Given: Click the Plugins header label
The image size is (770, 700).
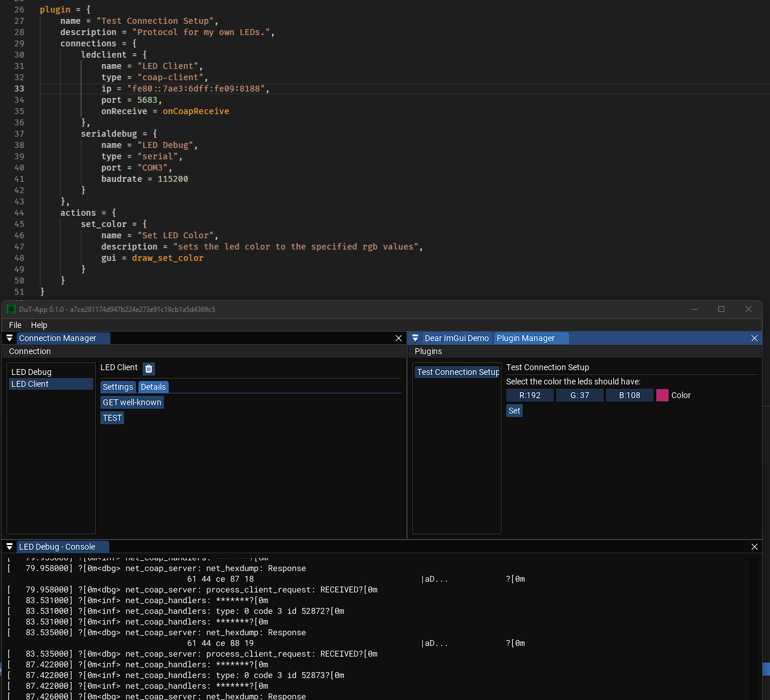Looking at the screenshot, I should click(x=428, y=351).
